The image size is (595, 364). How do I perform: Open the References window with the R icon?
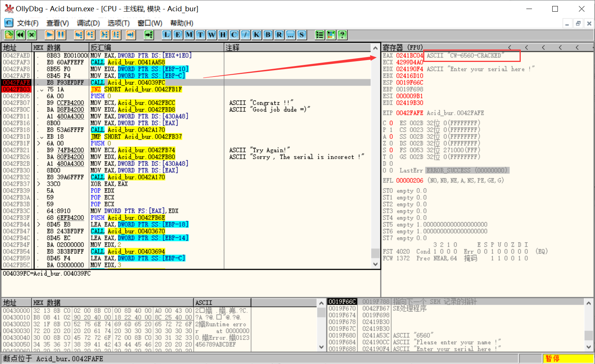(x=279, y=35)
